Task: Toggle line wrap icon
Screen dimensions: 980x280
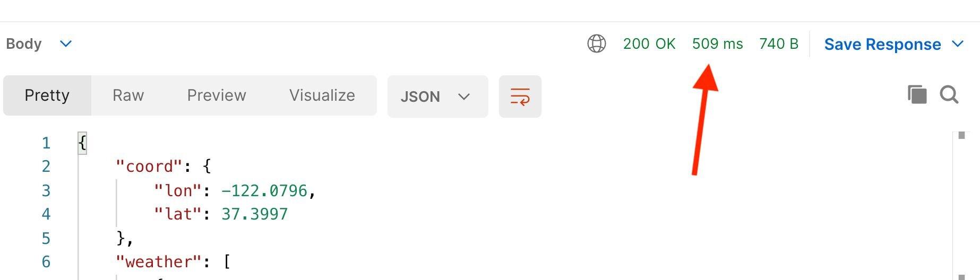Action: click(x=520, y=97)
